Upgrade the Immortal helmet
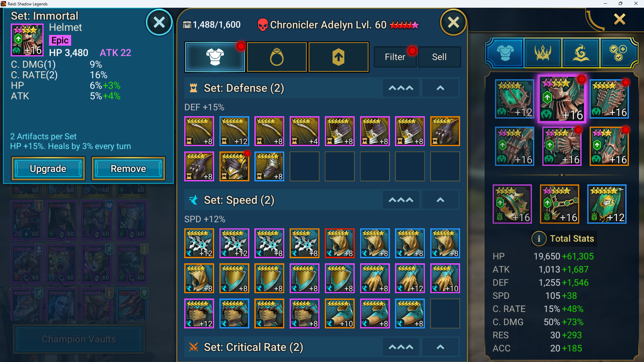The height and width of the screenshot is (362, 644). [48, 169]
